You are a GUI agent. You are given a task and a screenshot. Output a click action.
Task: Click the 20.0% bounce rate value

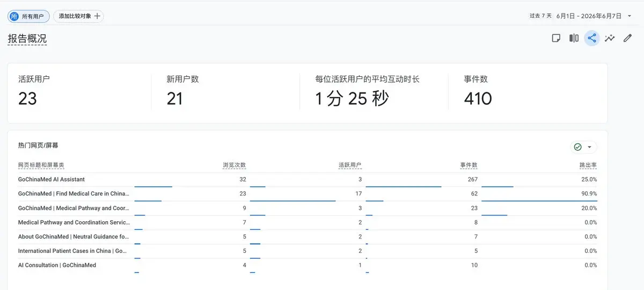(x=589, y=208)
